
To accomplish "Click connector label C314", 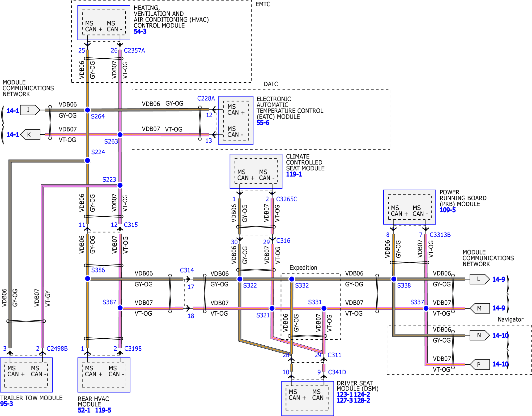I will [x=187, y=270].
